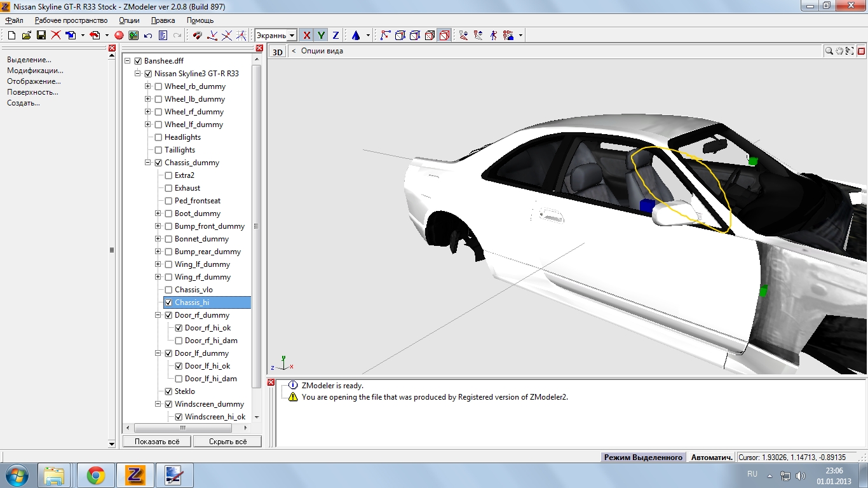Click the magnifier zoom icon in viewport
This screenshot has height=488, width=868.
pos(829,51)
